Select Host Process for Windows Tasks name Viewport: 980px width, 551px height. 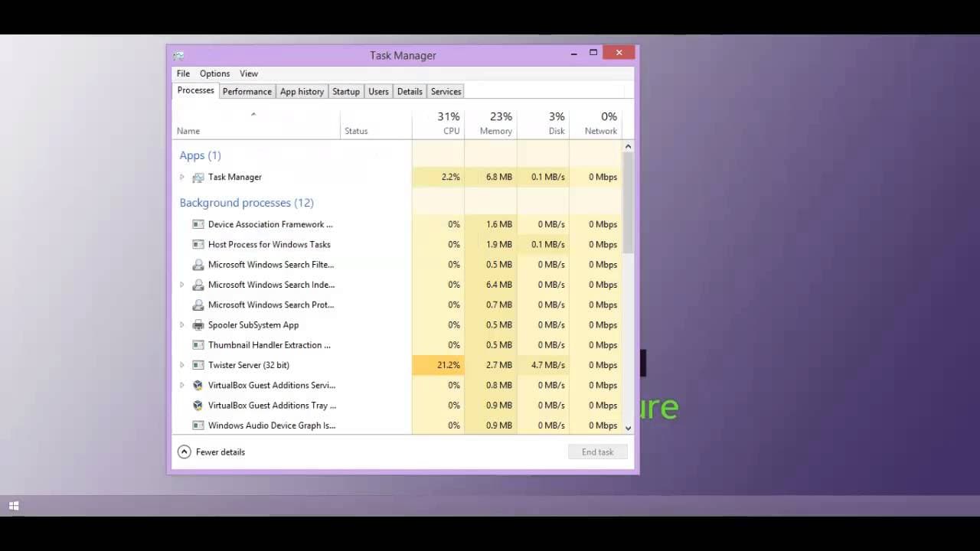tap(269, 244)
